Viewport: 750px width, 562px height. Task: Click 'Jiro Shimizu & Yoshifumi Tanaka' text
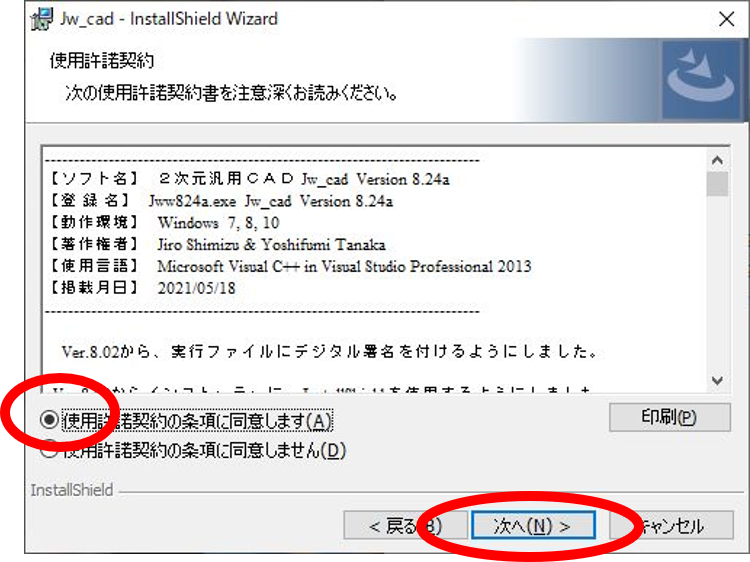point(272,245)
